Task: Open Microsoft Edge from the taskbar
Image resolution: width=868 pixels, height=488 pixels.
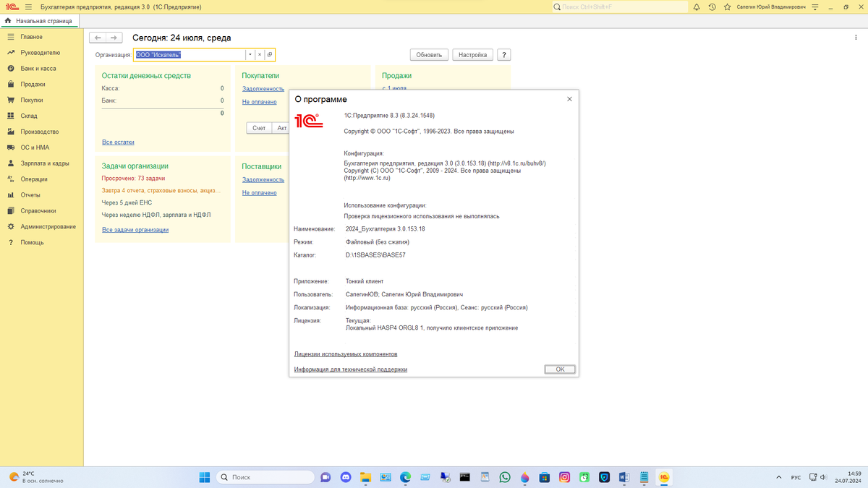Action: tap(405, 477)
